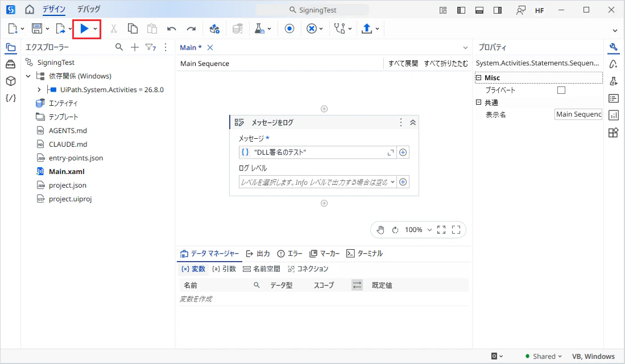Run the workflow with the blue play button
This screenshot has width=625, height=364.
84,28
